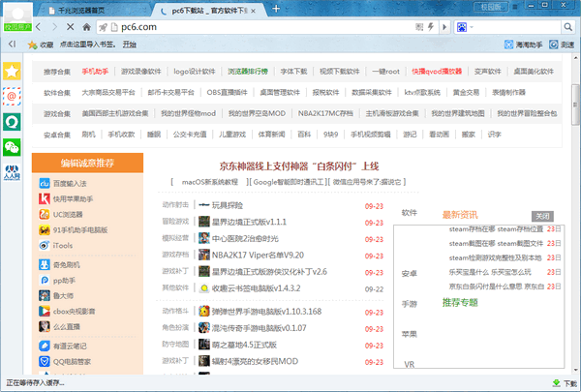Click the user avatar icon
Image resolution: width=581 pixels, height=392 pixels.
(17, 15)
